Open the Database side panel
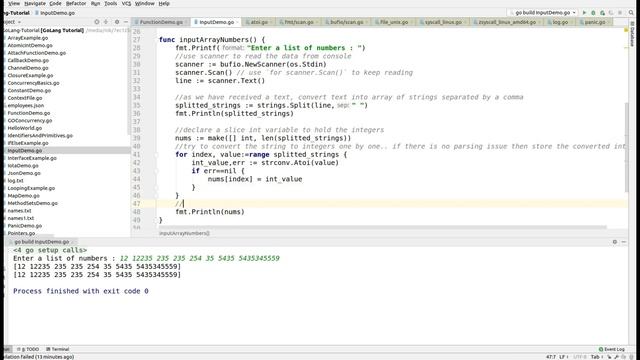This screenshot has height=360, width=640. (633, 34)
